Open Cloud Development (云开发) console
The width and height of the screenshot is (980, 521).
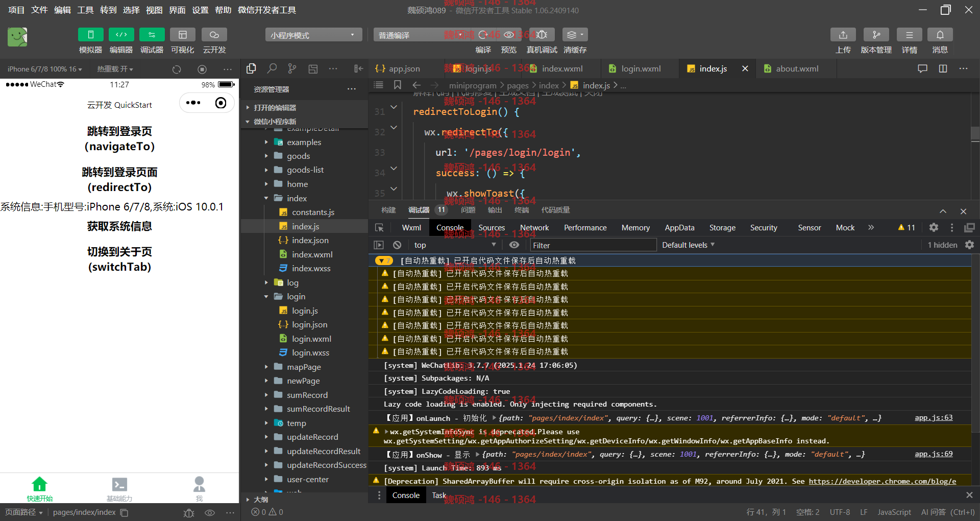tap(214, 35)
